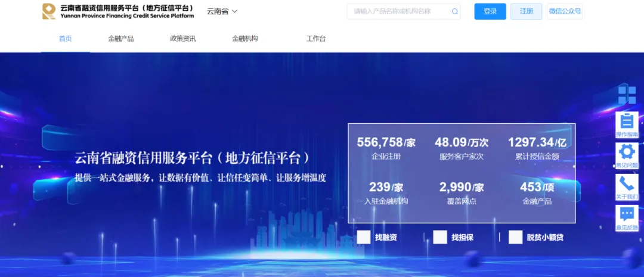Viewport: 644px width, 277px height.
Task: Open the 常见问题 gear icon
Action: [627, 156]
